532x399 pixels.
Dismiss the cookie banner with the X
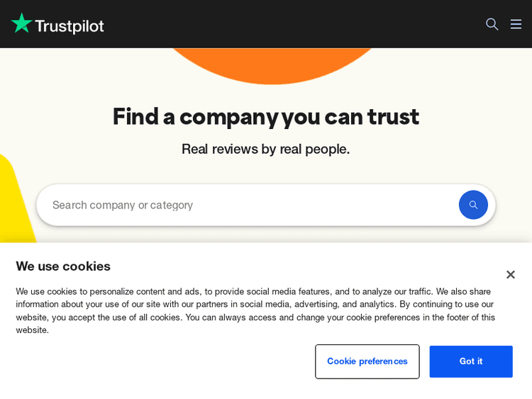(x=510, y=274)
